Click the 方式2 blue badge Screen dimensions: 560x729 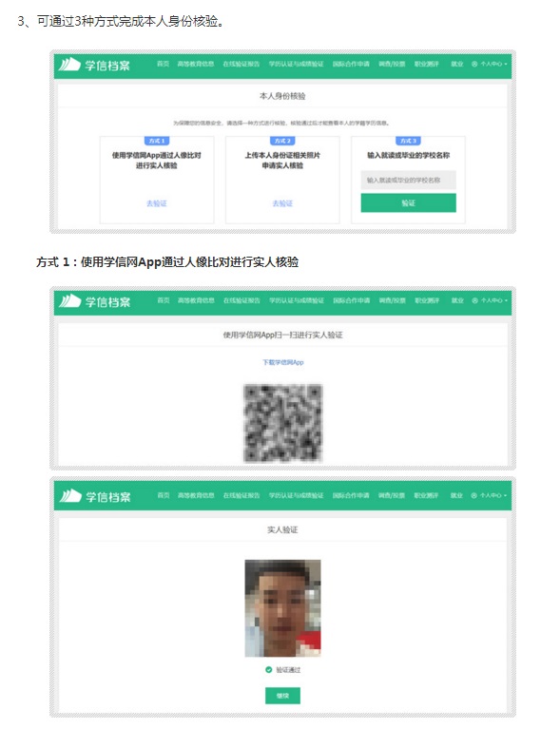pyautogui.click(x=282, y=141)
